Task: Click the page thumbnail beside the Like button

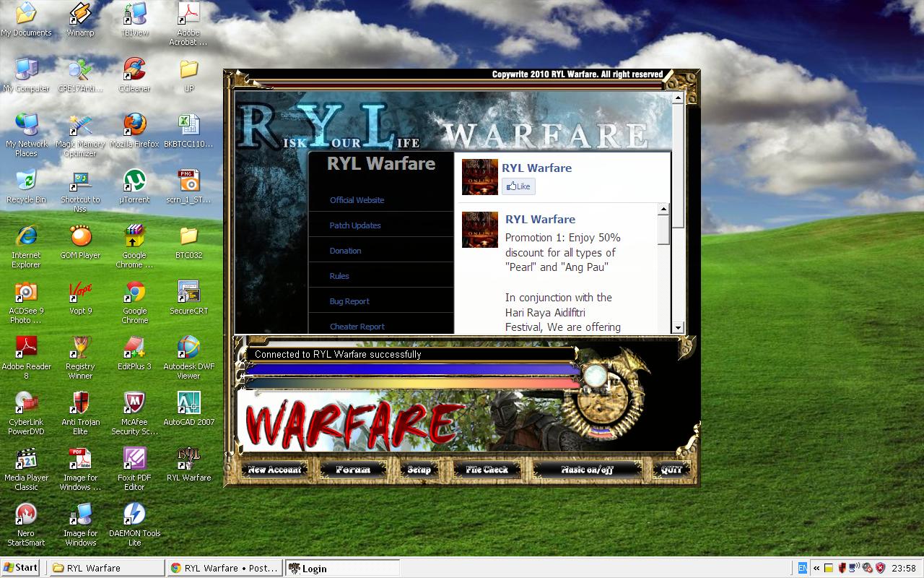Action: click(x=480, y=177)
